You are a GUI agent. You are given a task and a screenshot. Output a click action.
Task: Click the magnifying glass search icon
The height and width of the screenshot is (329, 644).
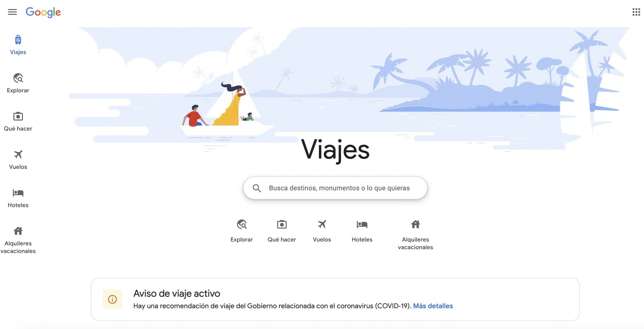pos(257,188)
